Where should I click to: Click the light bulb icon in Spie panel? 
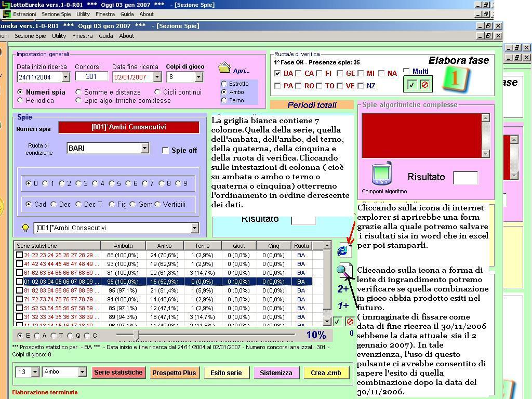click(25, 228)
